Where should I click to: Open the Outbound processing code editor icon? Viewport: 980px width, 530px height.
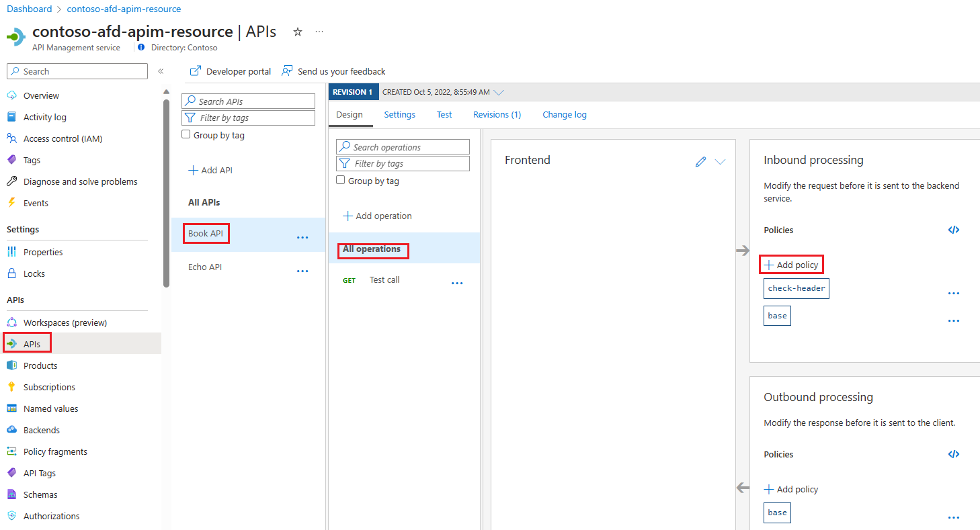coord(954,454)
